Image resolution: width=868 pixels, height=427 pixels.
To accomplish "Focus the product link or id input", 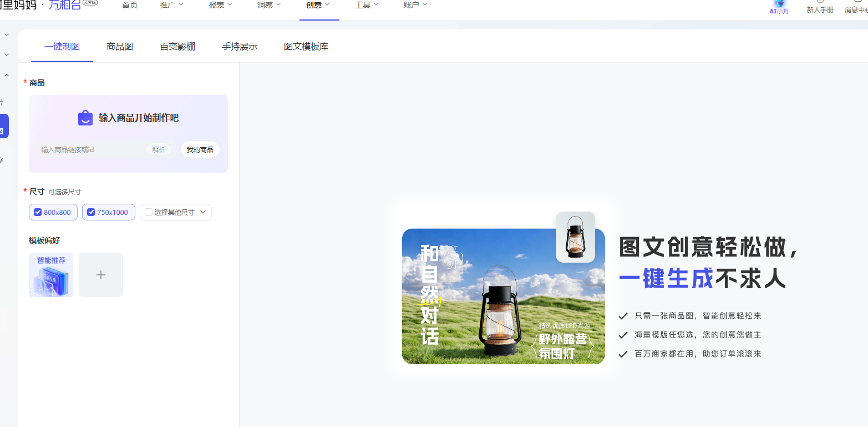I will point(92,149).
